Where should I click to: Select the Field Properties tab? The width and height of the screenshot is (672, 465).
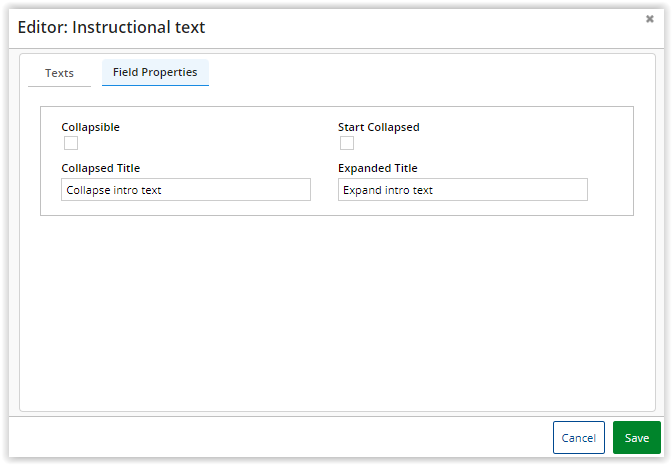point(155,72)
